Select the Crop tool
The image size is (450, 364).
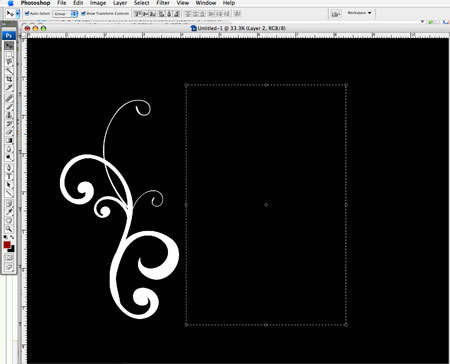[9, 79]
